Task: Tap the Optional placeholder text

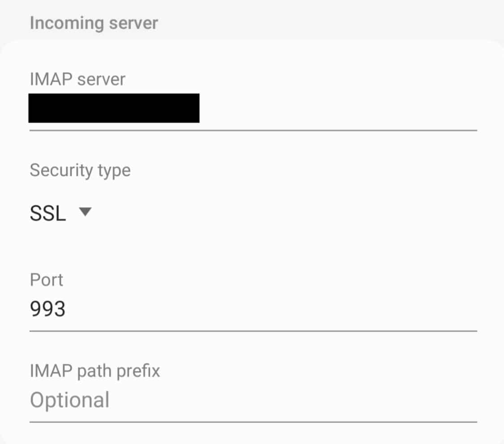Action: pos(69,400)
